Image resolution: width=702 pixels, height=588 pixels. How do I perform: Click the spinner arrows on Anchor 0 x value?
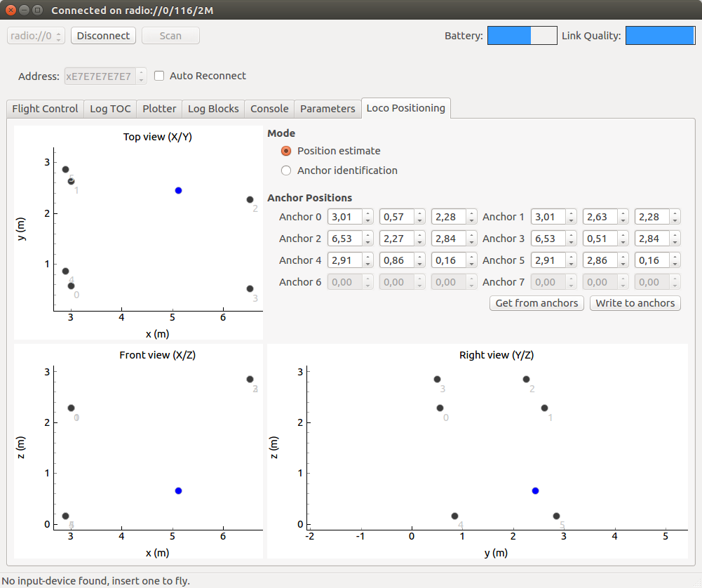tap(367, 218)
